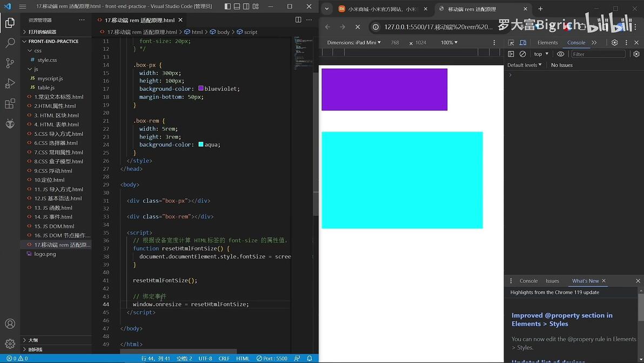Screen dimensions: 644x363
Task: Select the inspect element picker in DevTools
Action: tap(511, 42)
